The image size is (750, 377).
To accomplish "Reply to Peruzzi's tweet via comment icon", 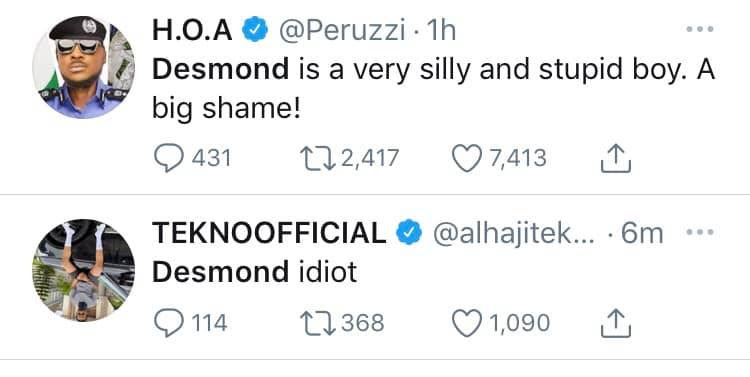I will (169, 158).
